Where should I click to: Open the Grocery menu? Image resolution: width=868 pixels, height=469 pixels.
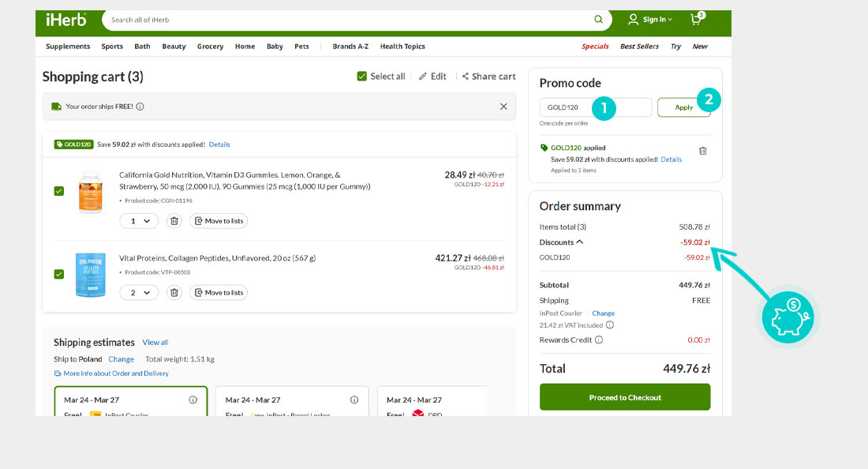pos(211,47)
